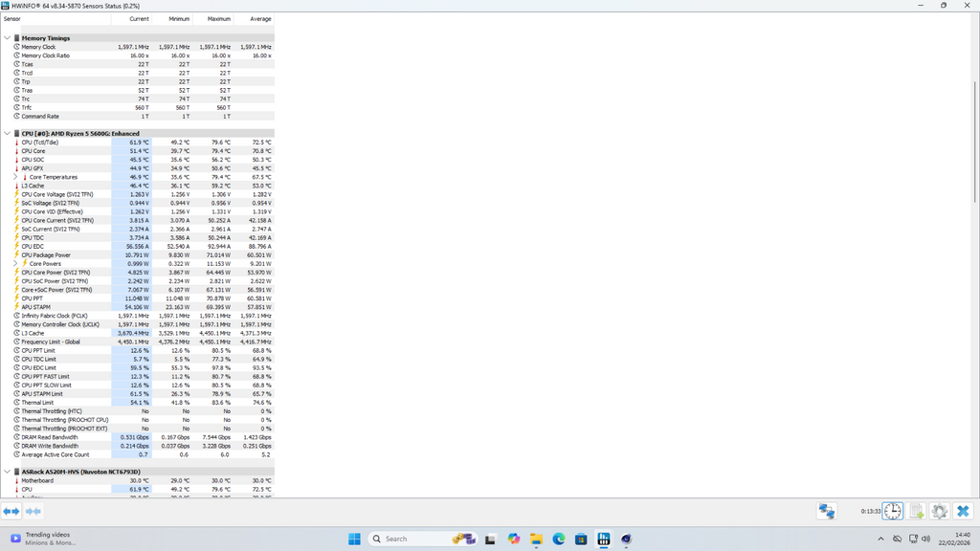
Task: Open HWiNFO sensor settings gear icon
Action: point(940,512)
